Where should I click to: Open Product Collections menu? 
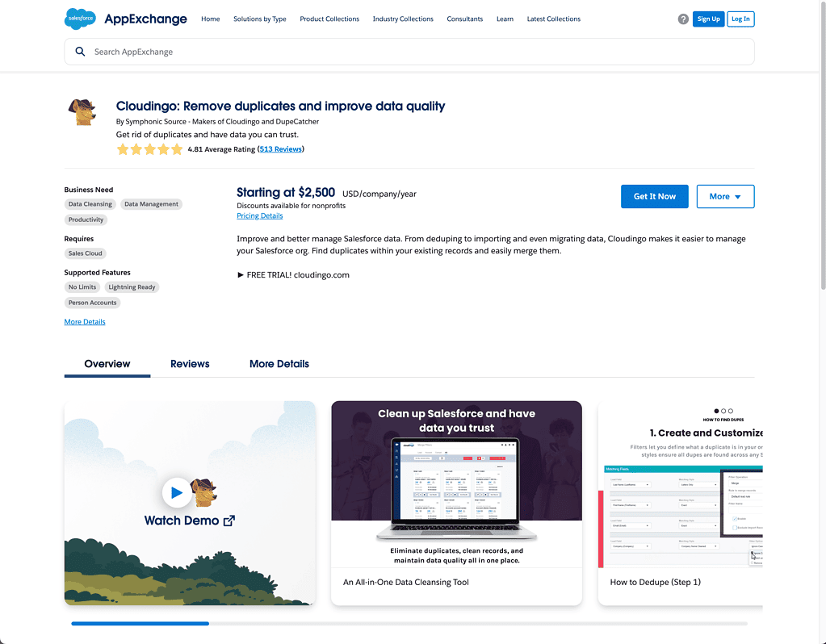tap(329, 19)
